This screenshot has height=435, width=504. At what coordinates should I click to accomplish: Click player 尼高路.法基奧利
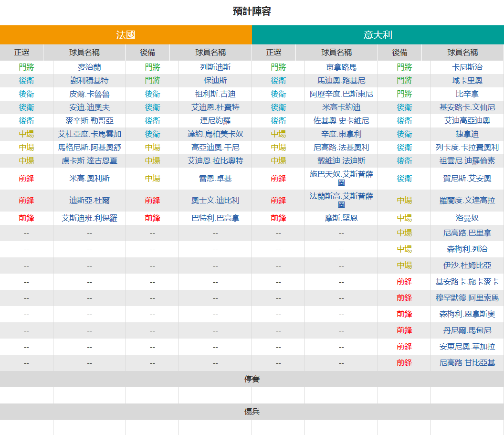[x=341, y=148]
